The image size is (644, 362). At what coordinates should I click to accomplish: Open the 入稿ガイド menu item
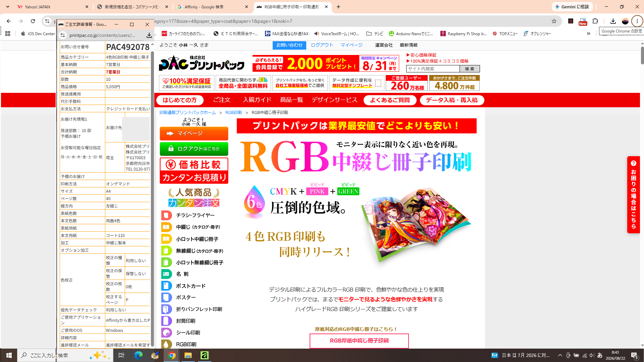click(257, 100)
